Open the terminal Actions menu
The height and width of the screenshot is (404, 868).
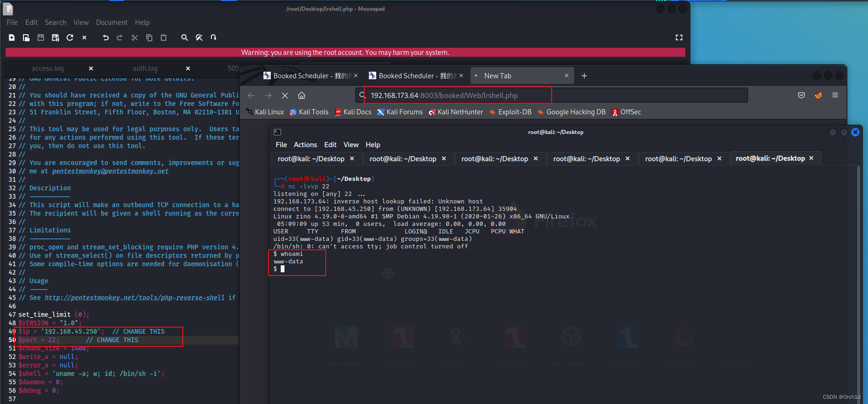click(306, 145)
